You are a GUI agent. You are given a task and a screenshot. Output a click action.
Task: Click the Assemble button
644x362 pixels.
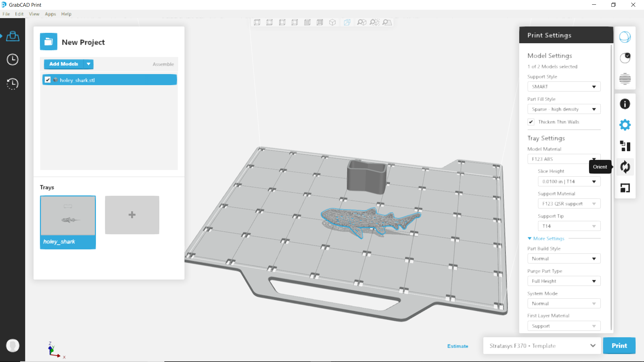[163, 64]
